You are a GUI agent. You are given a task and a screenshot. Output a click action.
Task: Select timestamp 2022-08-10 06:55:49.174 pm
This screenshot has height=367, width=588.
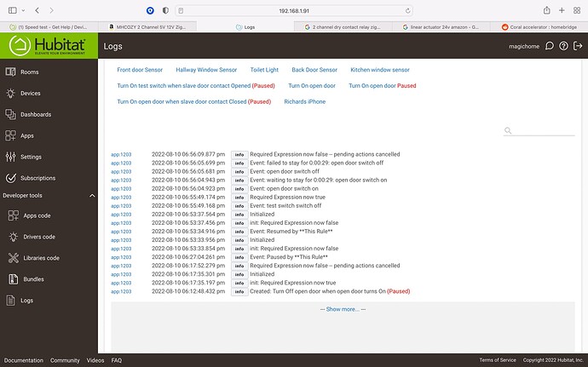coord(188,198)
